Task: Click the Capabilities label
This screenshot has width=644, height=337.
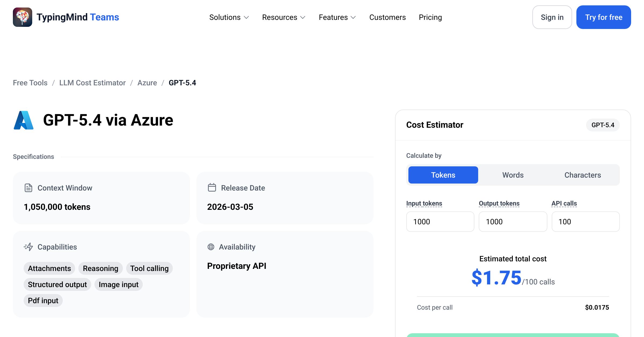Action: [x=57, y=247]
